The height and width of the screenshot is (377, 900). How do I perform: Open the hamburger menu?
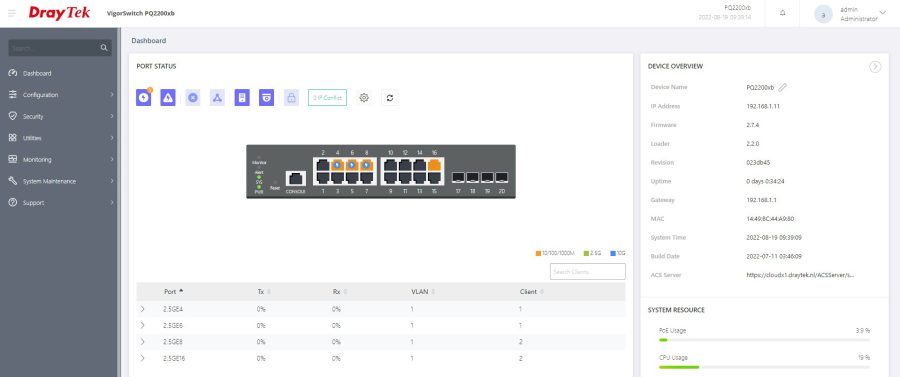(x=12, y=13)
